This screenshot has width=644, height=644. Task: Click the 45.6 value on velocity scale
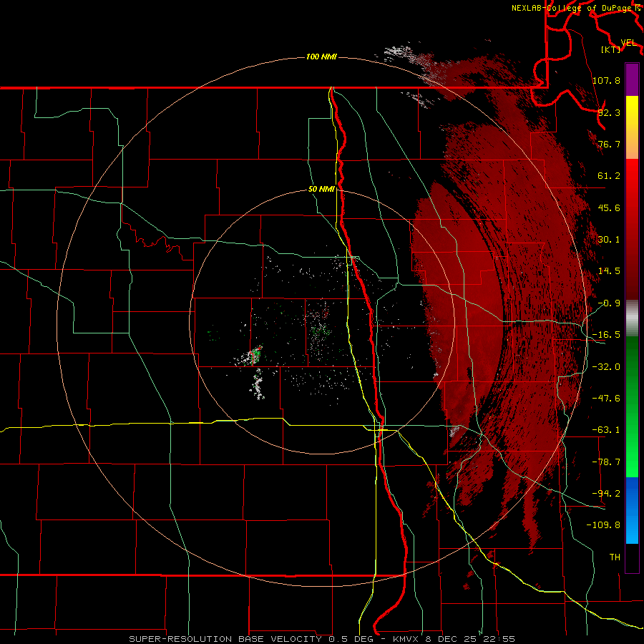click(x=609, y=208)
